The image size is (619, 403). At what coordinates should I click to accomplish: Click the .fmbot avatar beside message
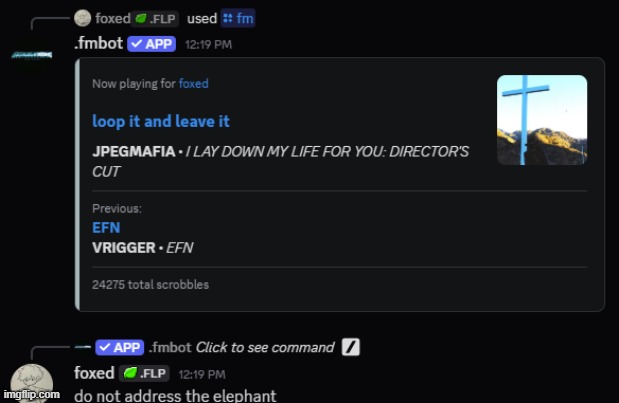pos(32,55)
